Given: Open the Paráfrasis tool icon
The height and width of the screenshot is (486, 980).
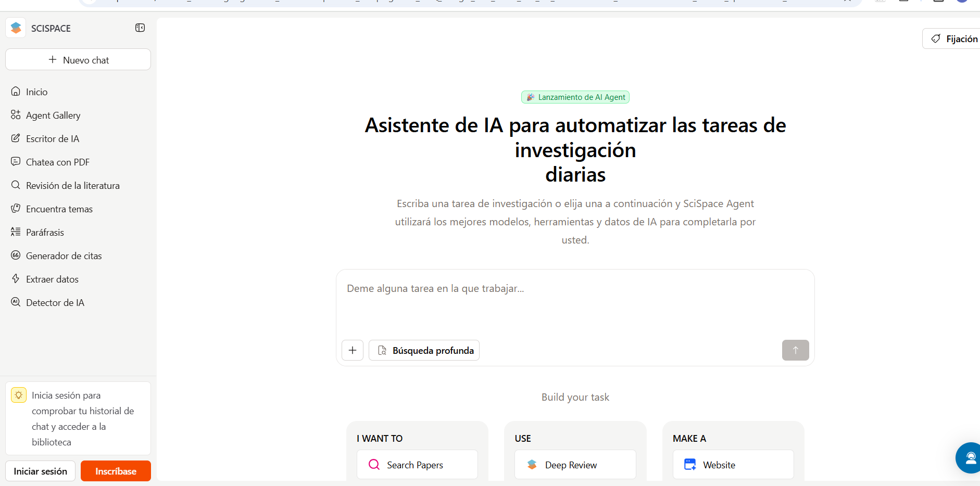Looking at the screenshot, I should (x=16, y=232).
